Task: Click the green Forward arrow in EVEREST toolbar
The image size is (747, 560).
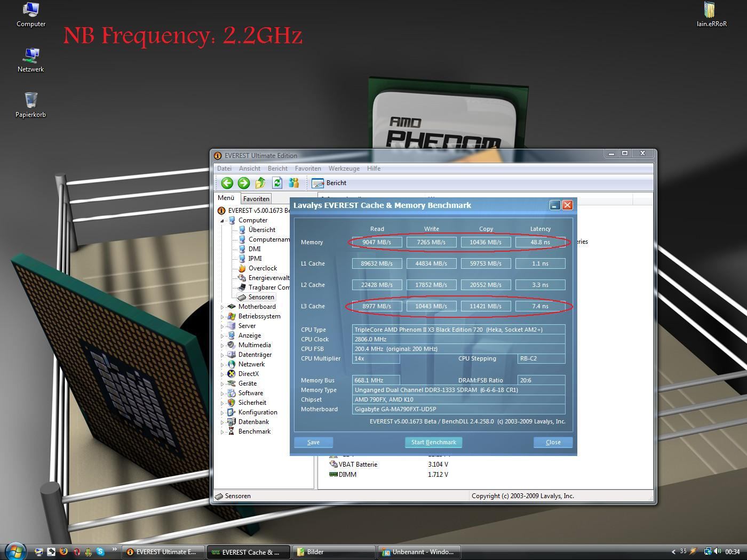Action: [244, 183]
